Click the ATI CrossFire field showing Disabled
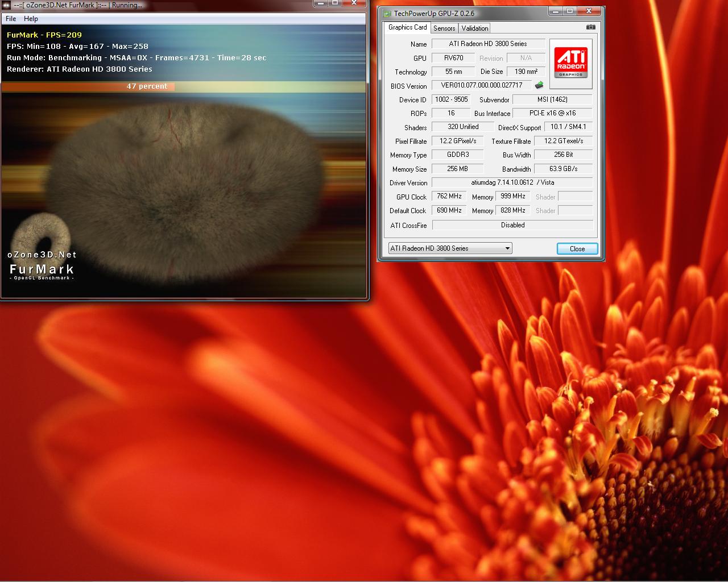 tap(512, 225)
